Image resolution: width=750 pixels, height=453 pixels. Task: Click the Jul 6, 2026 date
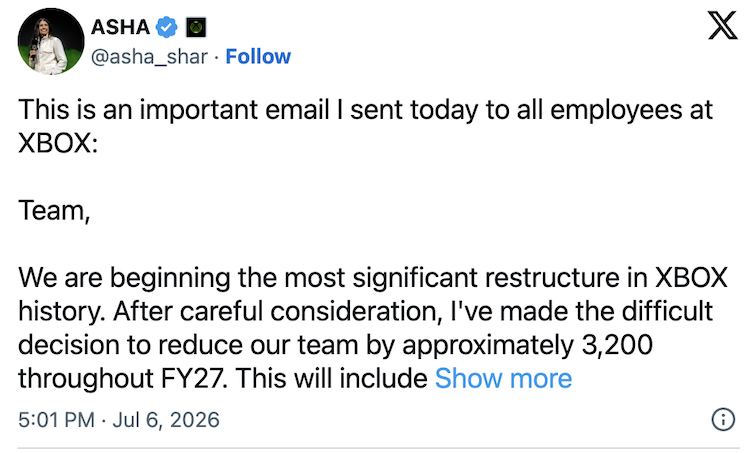[166, 420]
